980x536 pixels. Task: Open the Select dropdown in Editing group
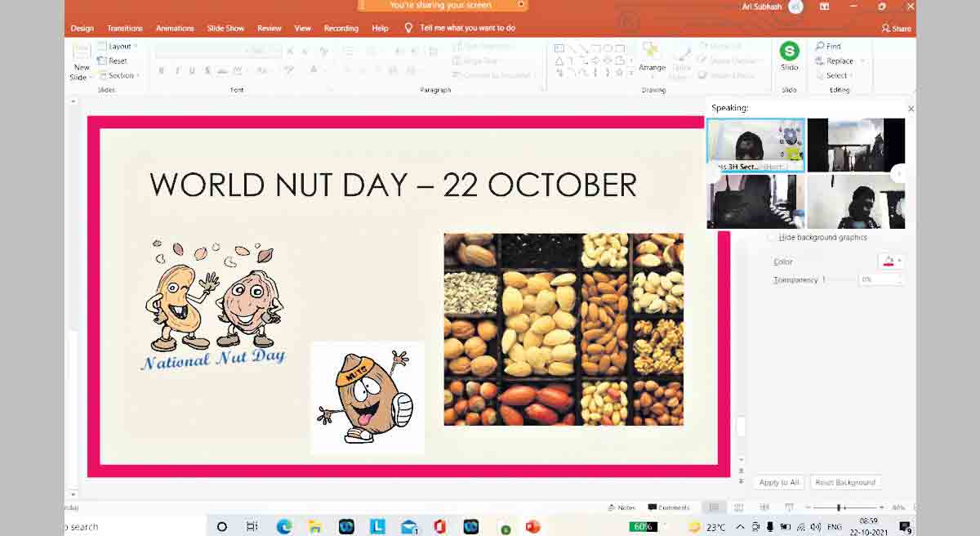coord(835,75)
